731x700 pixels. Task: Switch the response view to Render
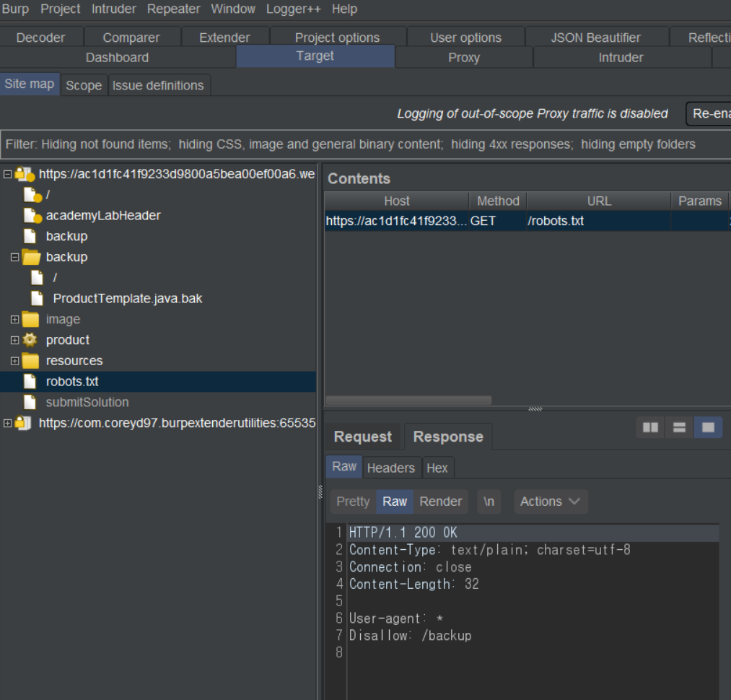[x=440, y=502]
